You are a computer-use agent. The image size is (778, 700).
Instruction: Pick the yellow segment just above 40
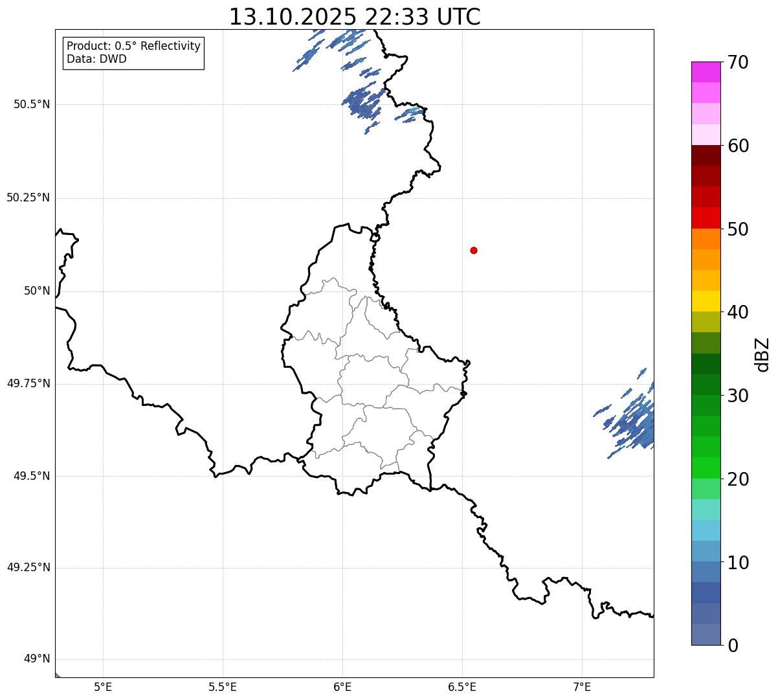tap(706, 301)
